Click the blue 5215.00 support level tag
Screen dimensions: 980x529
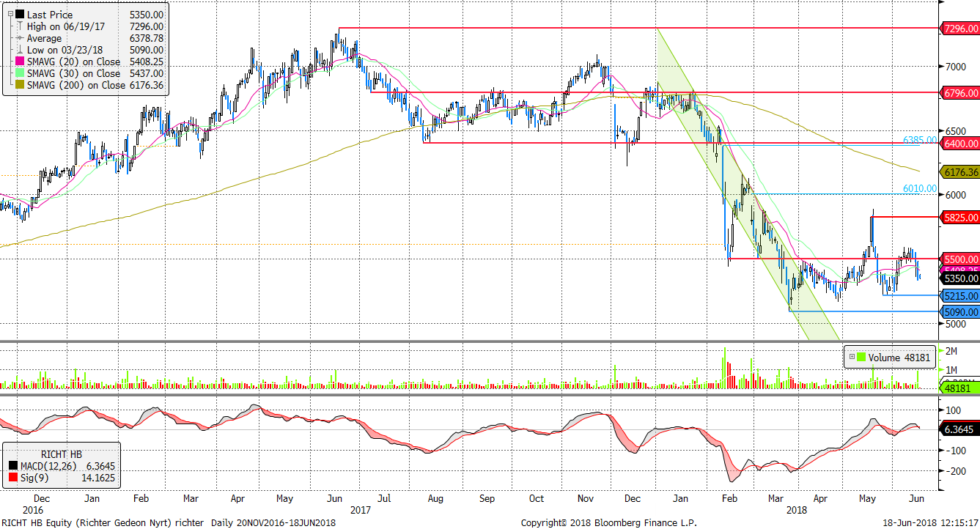961,296
